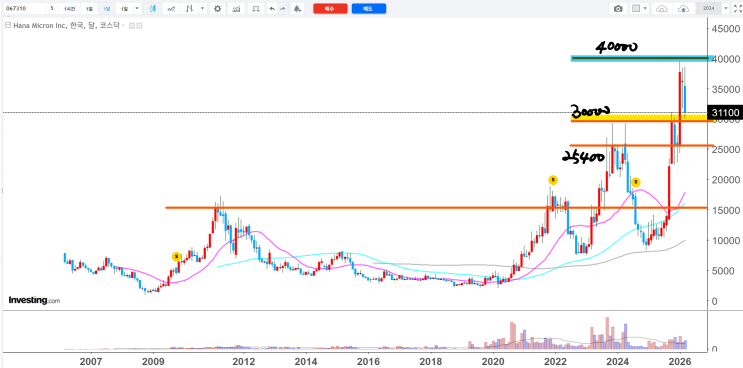Select the 5 minute interval
This screenshot has height=368, width=743.
pyautogui.click(x=52, y=9)
